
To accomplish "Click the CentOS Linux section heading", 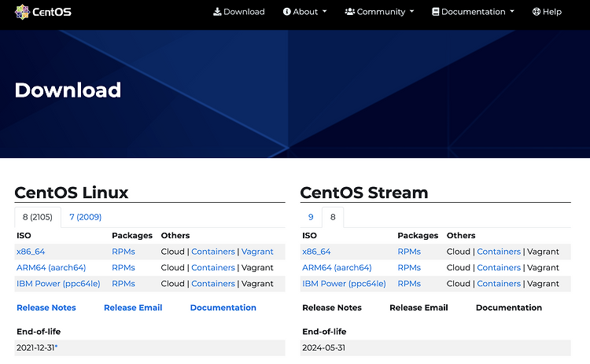I will [72, 193].
